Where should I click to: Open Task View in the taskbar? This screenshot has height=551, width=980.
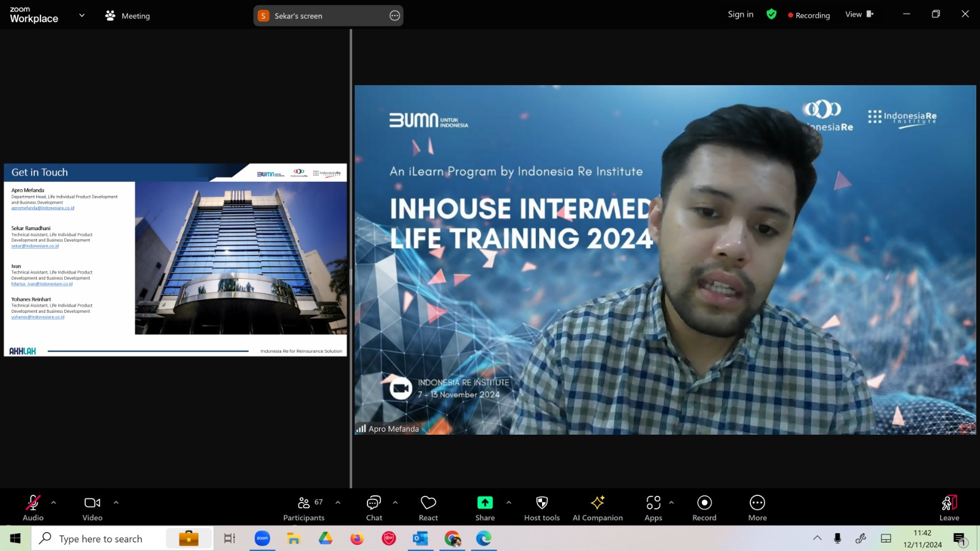click(x=230, y=539)
